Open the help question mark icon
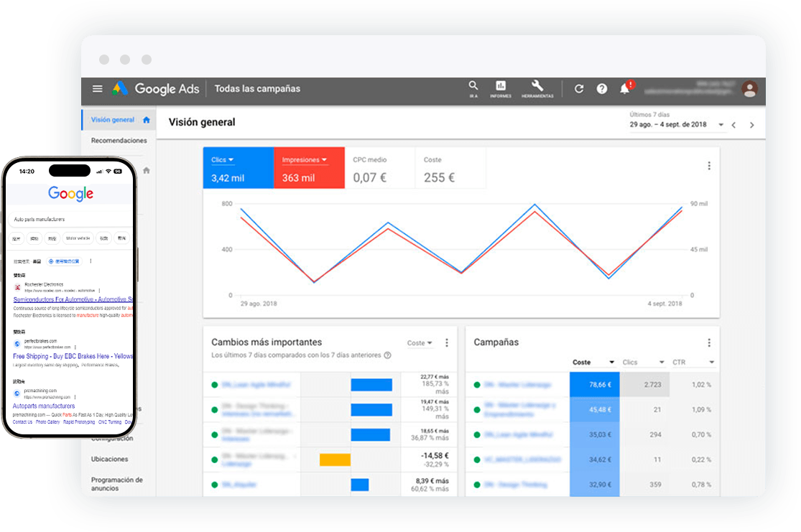Viewport: 801px width, 532px height. (602, 89)
